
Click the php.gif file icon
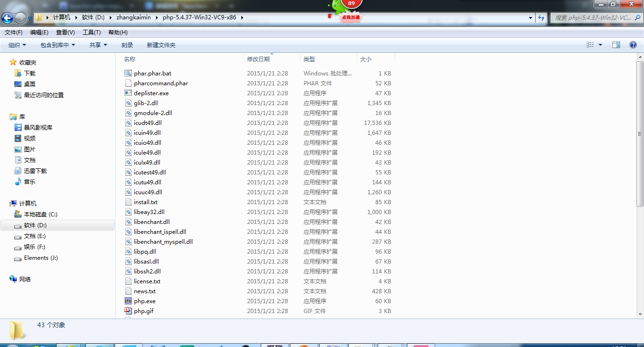128,311
